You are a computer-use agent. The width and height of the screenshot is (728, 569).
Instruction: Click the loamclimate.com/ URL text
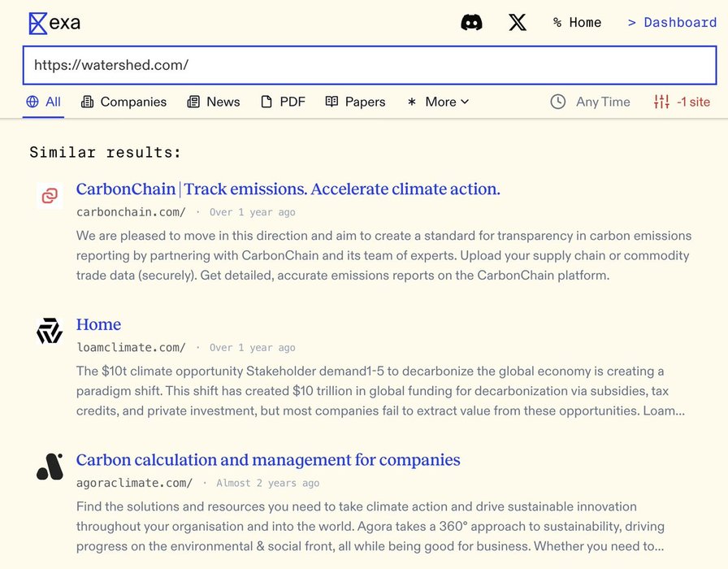131,347
